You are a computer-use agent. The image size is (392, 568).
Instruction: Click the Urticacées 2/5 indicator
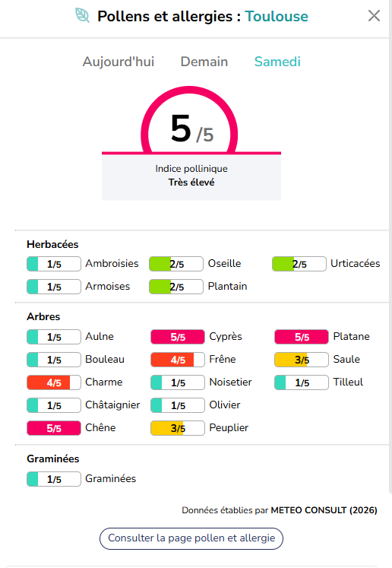point(299,264)
